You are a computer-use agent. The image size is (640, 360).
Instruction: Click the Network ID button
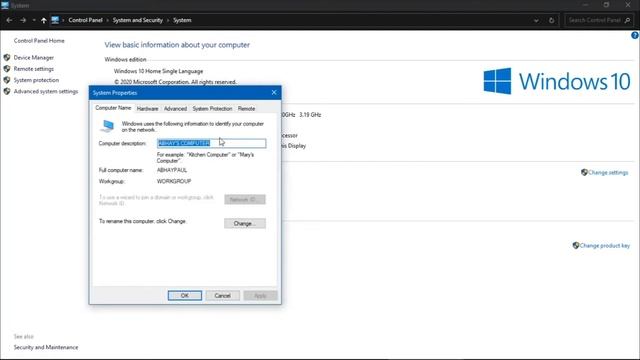pos(245,199)
